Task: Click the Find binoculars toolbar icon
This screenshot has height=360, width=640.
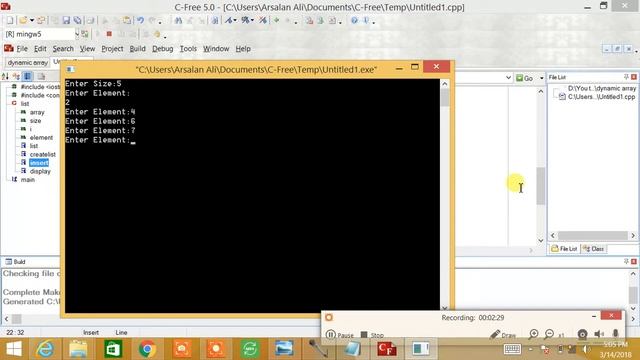Action: click(x=178, y=20)
